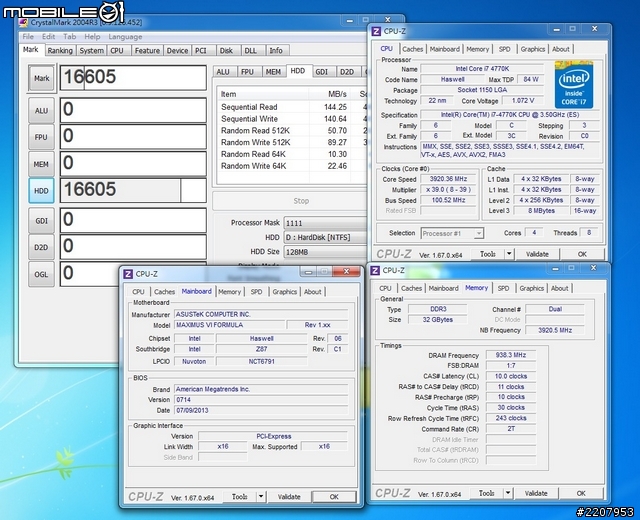Click OK in CPU-Z CPU window
Viewport: 640px width, 520px height.
pos(582,254)
